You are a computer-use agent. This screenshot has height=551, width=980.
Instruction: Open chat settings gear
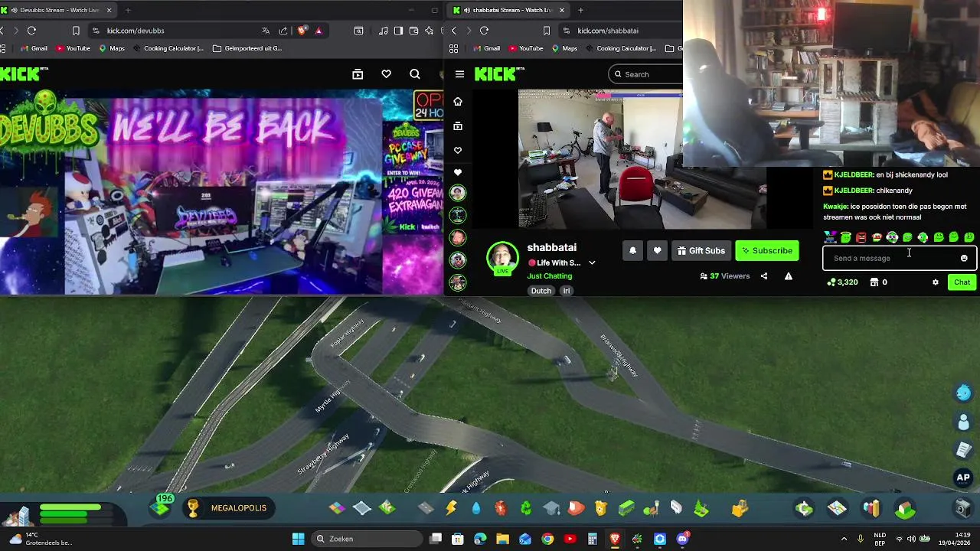click(x=935, y=282)
